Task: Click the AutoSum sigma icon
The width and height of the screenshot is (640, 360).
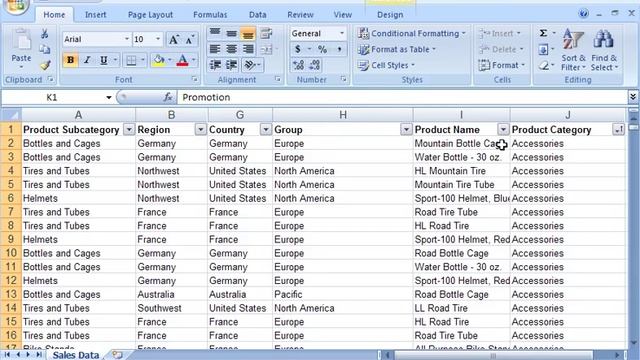Action: point(543,33)
